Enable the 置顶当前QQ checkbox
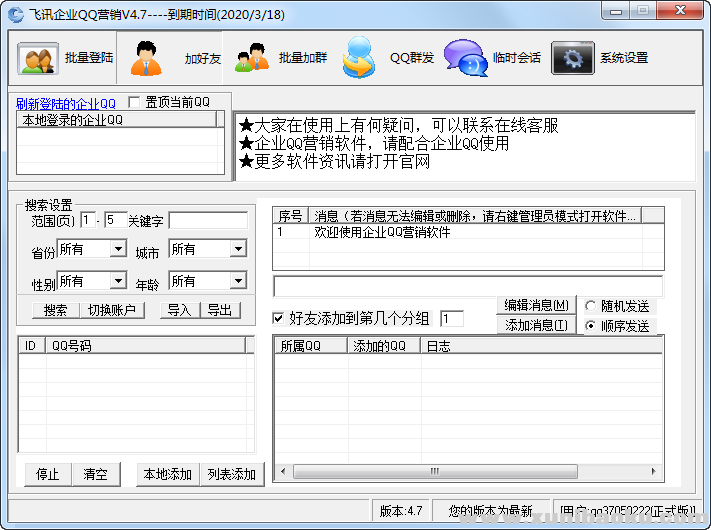This screenshot has width=711, height=530. [x=134, y=102]
